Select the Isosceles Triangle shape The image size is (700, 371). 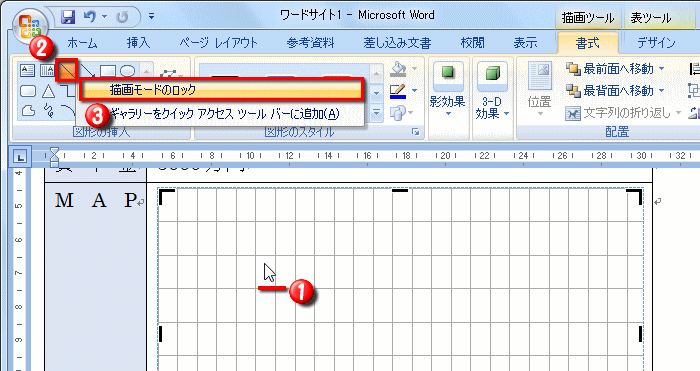[48, 91]
